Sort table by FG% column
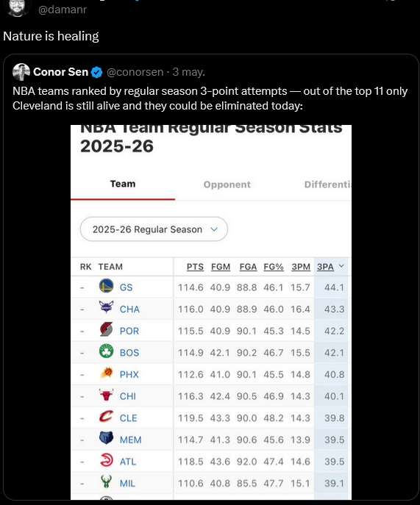 [274, 267]
